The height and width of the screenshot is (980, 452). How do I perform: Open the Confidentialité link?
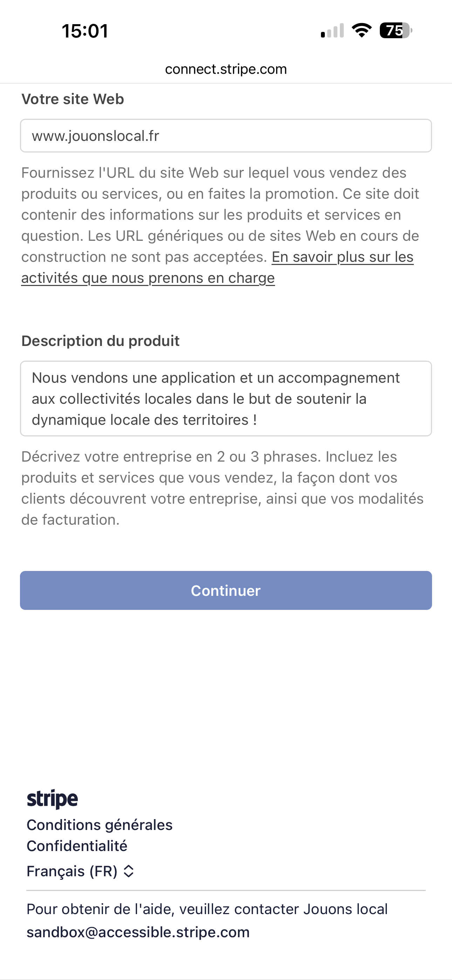77,846
